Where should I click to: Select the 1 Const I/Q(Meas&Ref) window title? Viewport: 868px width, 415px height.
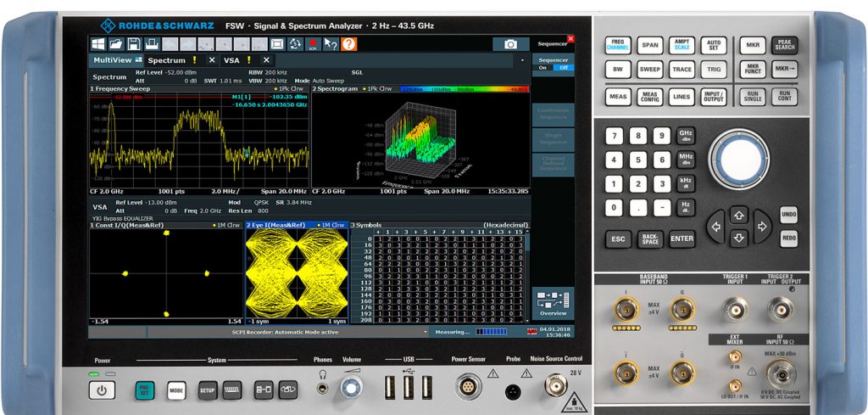[x=127, y=225]
